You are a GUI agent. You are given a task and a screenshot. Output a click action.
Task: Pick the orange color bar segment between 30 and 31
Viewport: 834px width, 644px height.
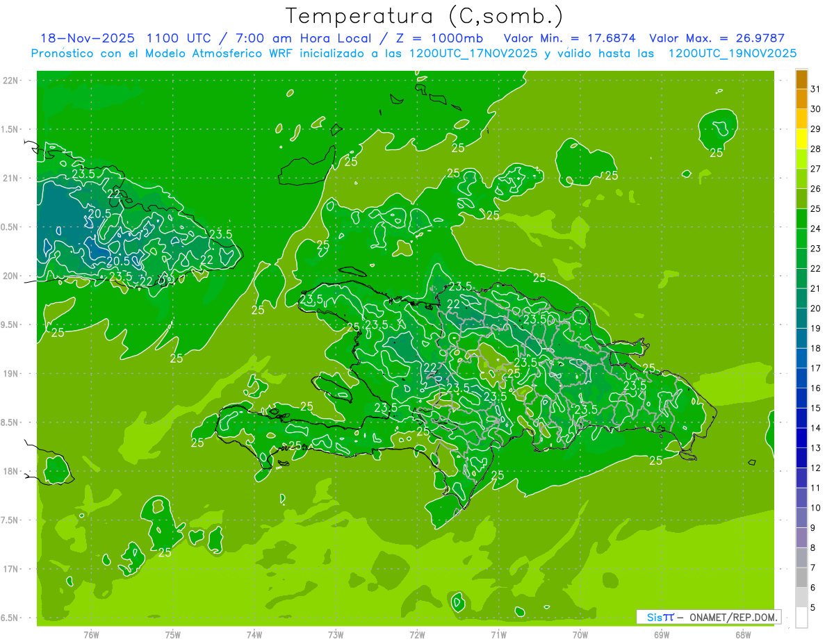(x=801, y=99)
